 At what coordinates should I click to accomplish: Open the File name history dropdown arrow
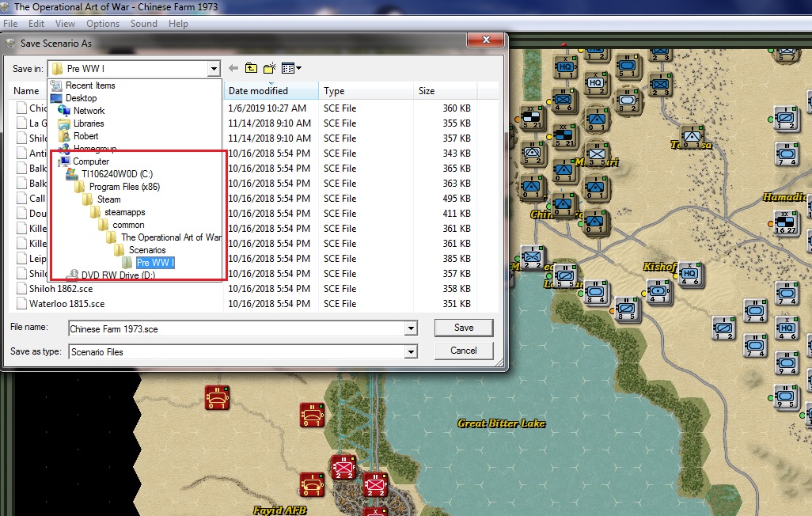click(411, 328)
